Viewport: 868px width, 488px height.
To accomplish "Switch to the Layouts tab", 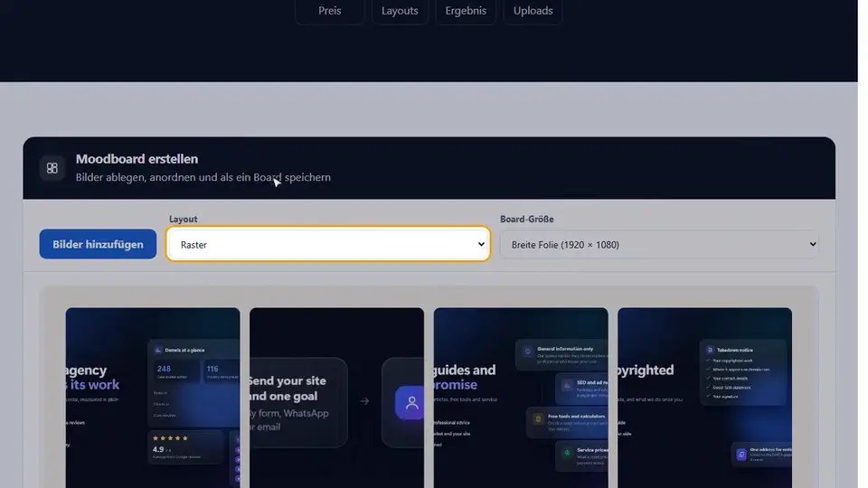I will click(400, 11).
